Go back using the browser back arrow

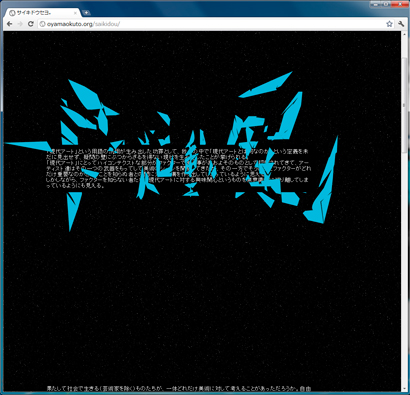[9, 24]
